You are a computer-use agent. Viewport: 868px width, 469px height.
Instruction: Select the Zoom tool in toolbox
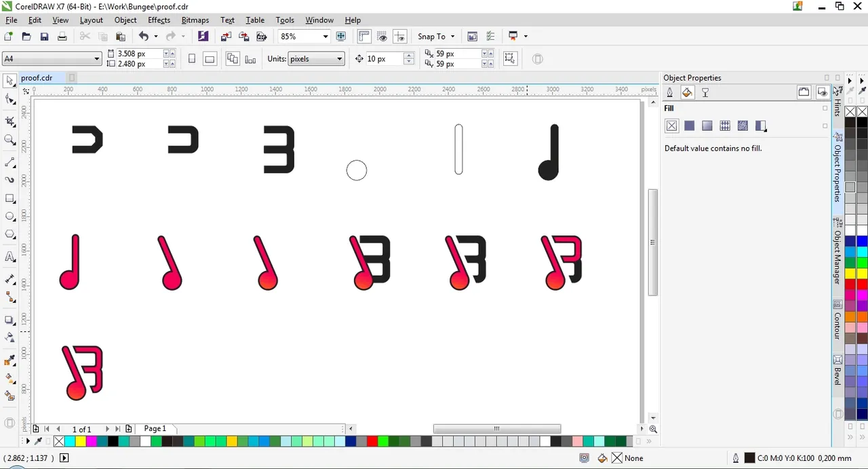pos(10,140)
